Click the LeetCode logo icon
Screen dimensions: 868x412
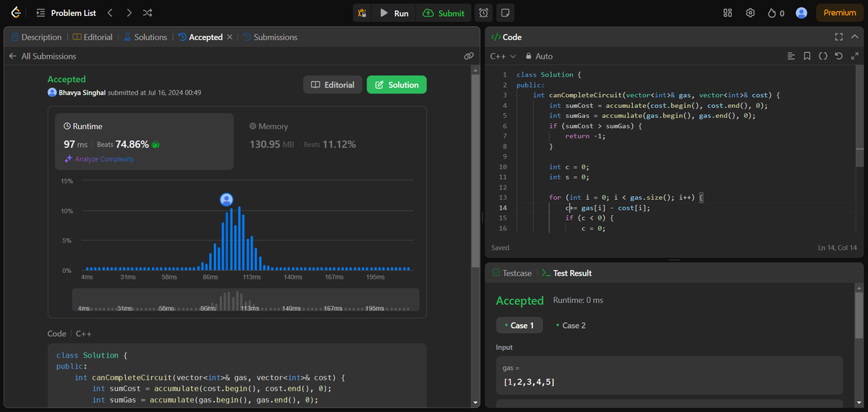coord(15,13)
